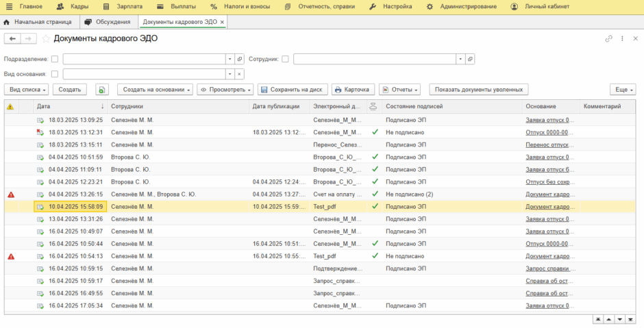Open the Отчетность, справки menu
The height and width of the screenshot is (328, 644).
pos(320,7)
